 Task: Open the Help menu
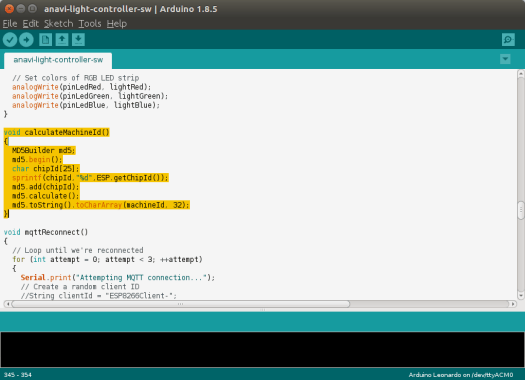[x=117, y=24]
